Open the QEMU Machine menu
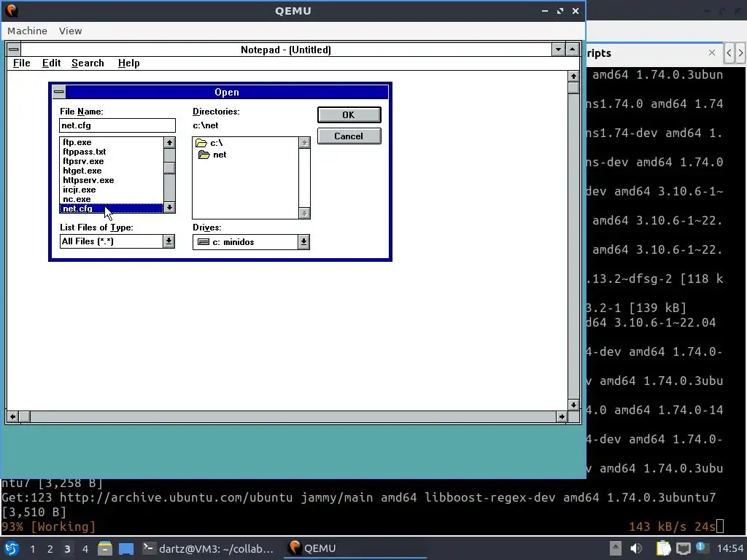This screenshot has height=560, width=747. tap(27, 31)
